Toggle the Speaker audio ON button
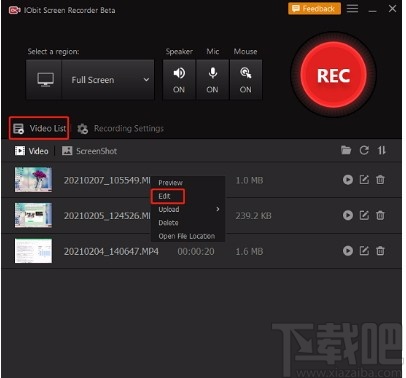 [x=179, y=80]
